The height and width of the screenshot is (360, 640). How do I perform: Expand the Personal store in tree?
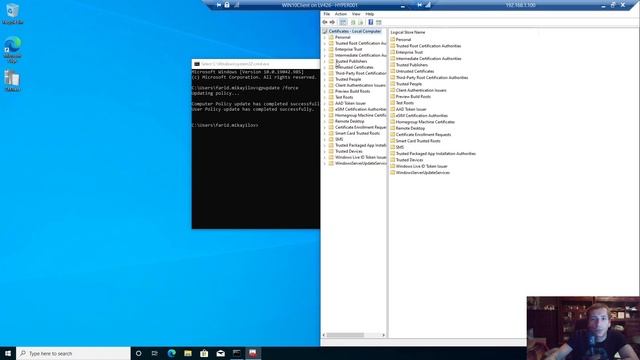coord(325,37)
